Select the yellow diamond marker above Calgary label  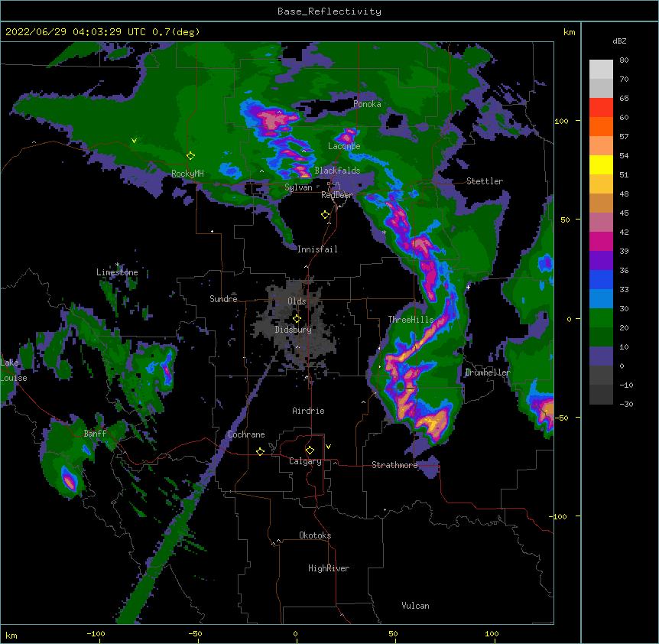click(x=310, y=450)
